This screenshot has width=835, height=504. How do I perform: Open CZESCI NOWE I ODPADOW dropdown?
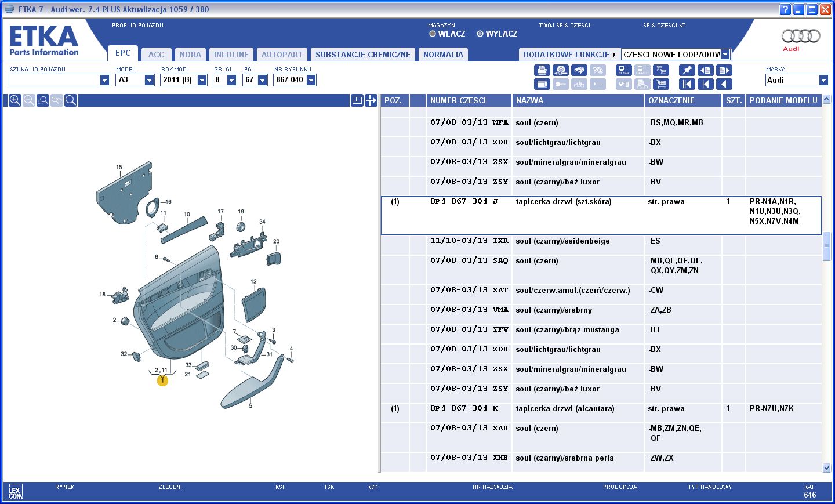tap(725, 55)
